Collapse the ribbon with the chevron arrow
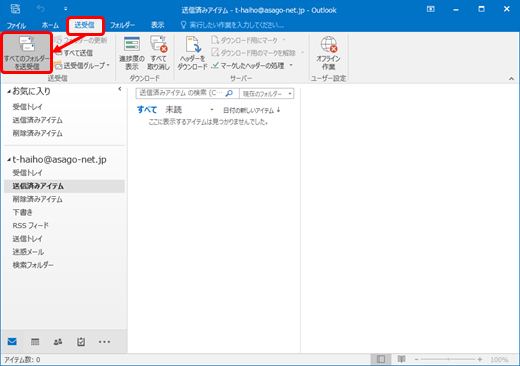 (511, 79)
